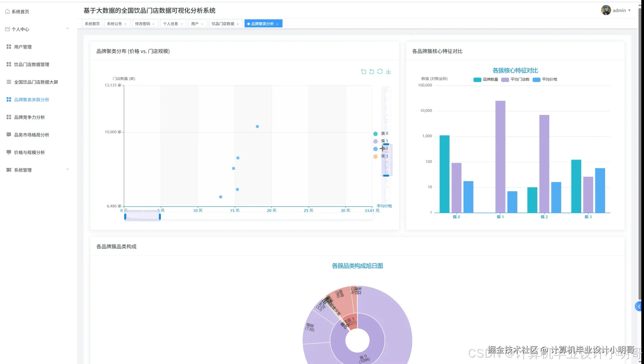
Task: Toggle 平均价格 series in bar legend
Action: coord(545,80)
